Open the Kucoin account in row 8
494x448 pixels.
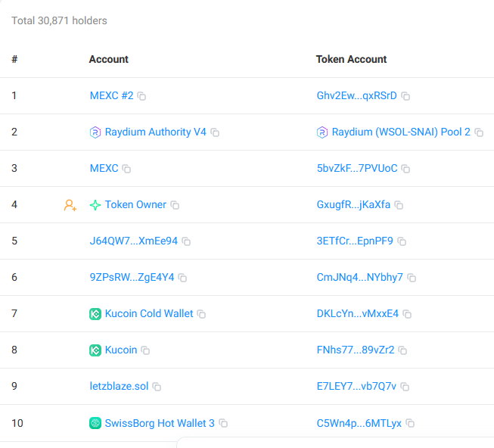click(121, 350)
